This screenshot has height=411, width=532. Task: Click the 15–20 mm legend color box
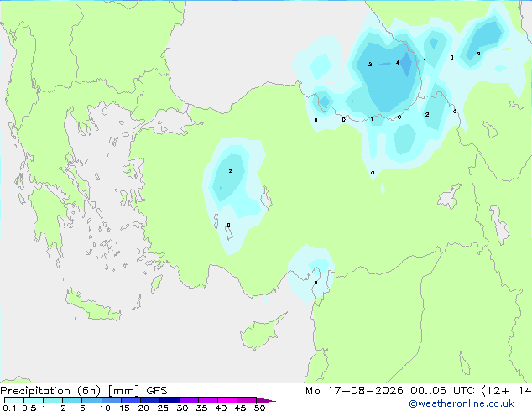[131, 400]
